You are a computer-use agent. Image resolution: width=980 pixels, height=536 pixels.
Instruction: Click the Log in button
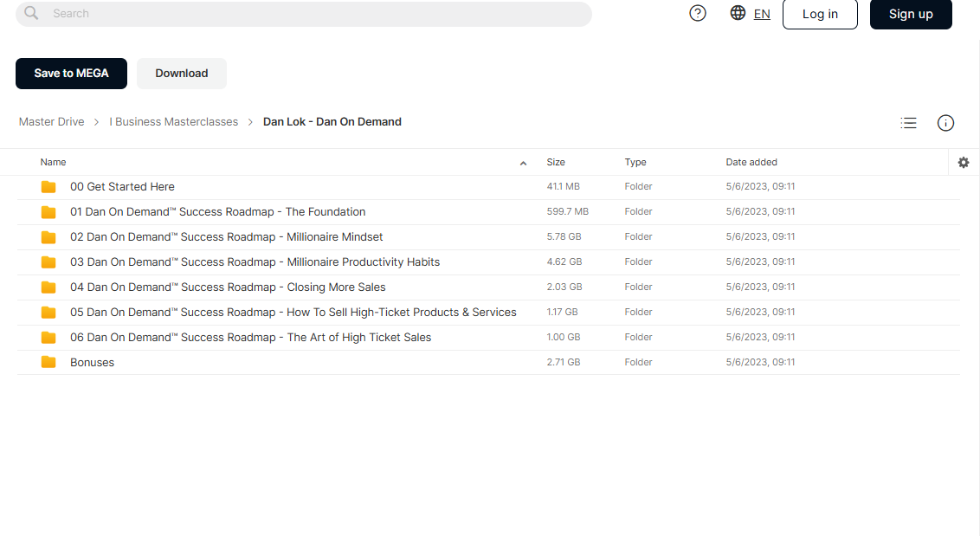(x=820, y=14)
